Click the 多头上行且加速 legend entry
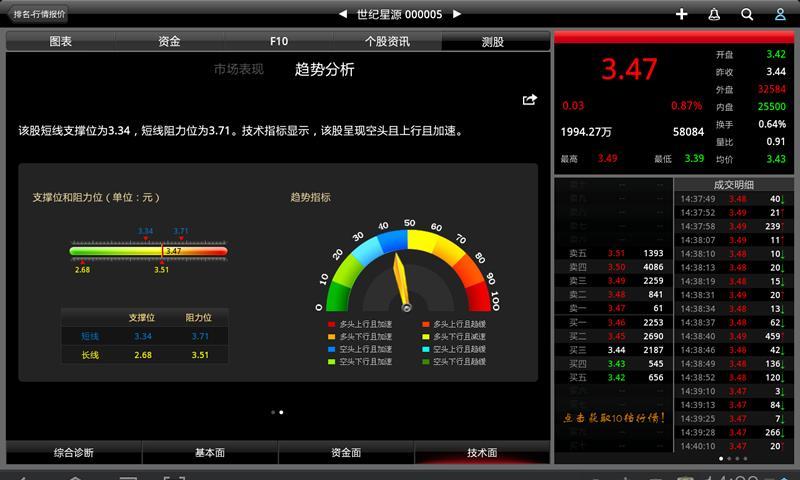This screenshot has height=480, width=800. [x=360, y=324]
